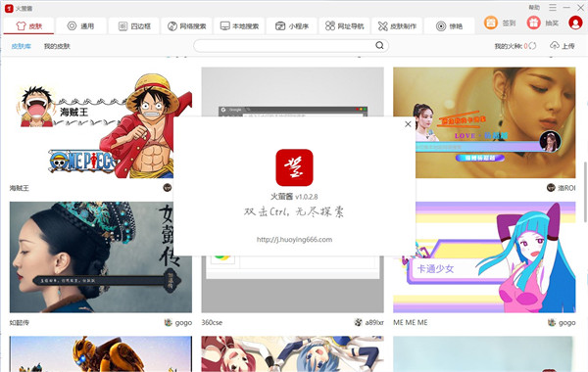588x372 pixels.
Task: Select the last tab with target icon
Action: coord(449,25)
